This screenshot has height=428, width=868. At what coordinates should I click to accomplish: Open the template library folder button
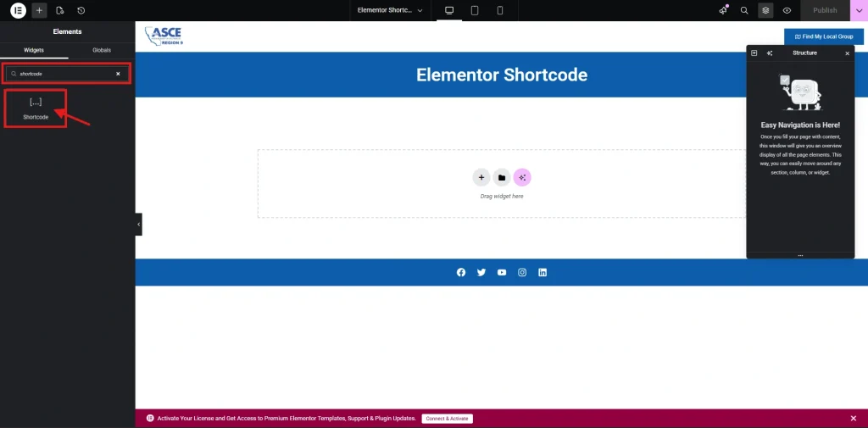pyautogui.click(x=502, y=177)
